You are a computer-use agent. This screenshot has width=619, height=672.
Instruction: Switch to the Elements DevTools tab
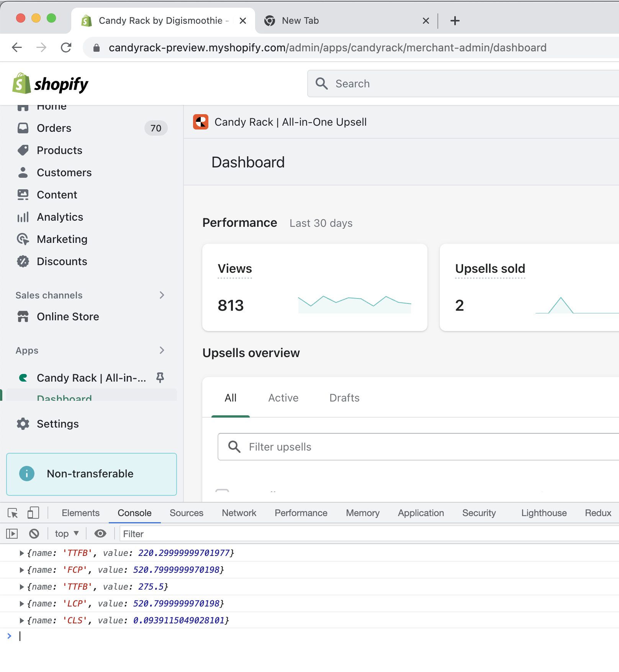[80, 513]
